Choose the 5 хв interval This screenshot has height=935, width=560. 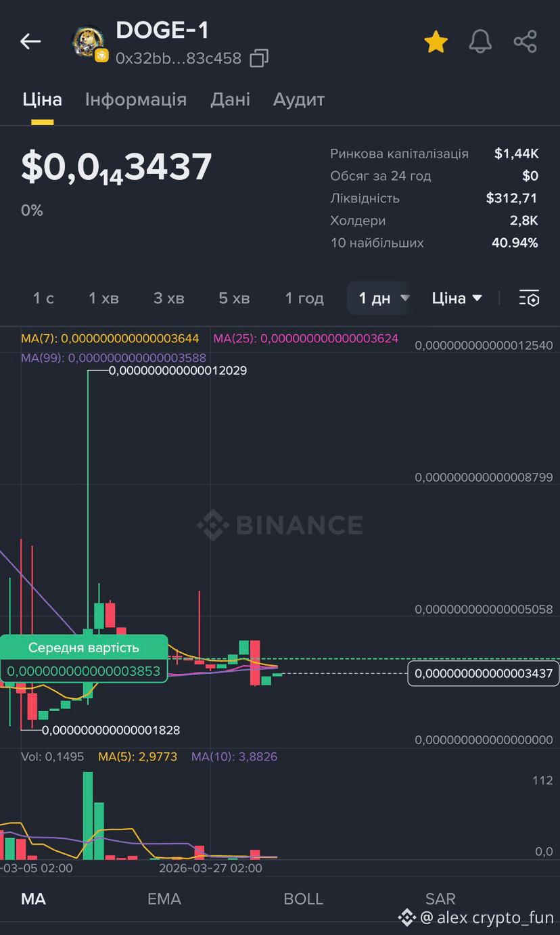[234, 298]
